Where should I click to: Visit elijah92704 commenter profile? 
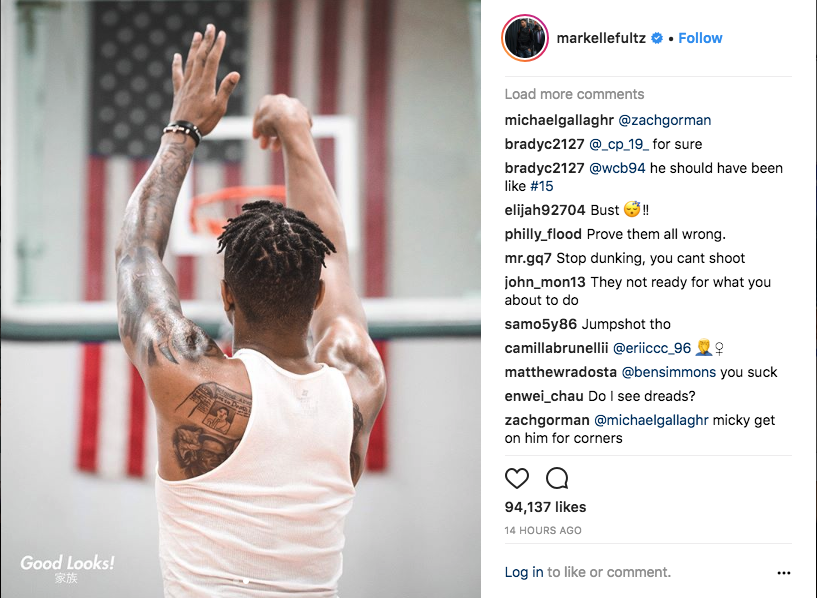coord(544,210)
